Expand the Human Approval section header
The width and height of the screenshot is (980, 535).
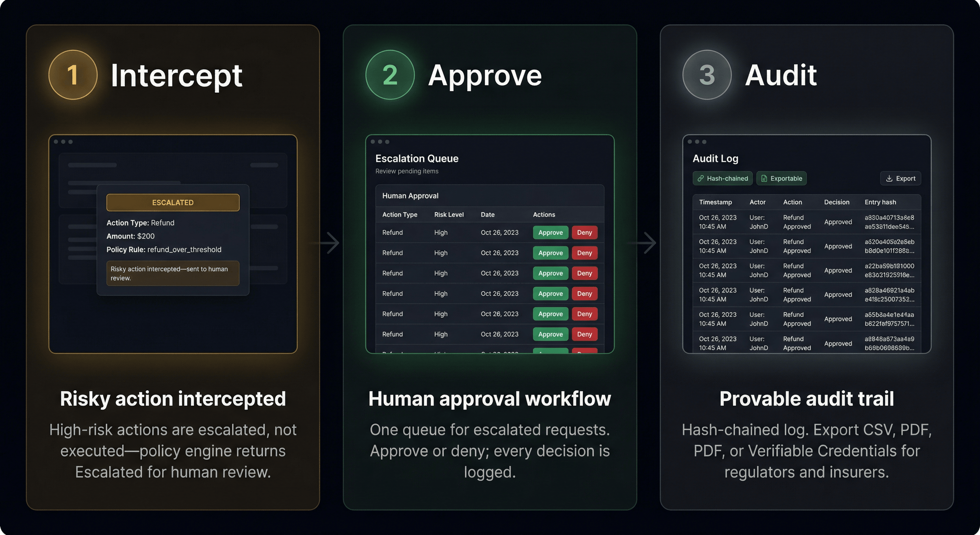[411, 196]
